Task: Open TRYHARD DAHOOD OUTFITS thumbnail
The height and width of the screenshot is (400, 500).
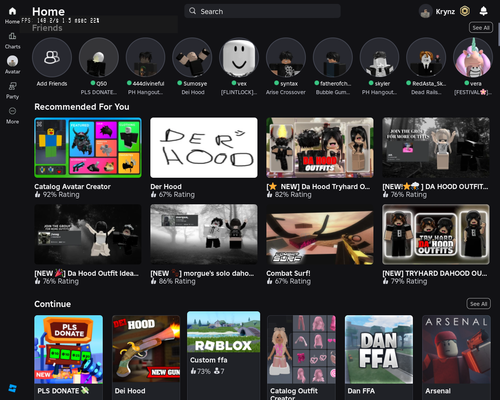Action: click(x=436, y=234)
